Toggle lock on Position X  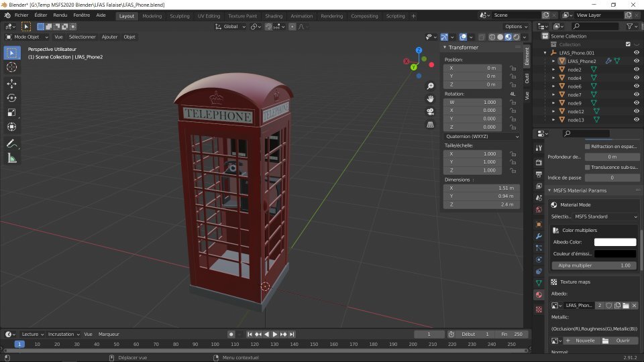(x=513, y=68)
